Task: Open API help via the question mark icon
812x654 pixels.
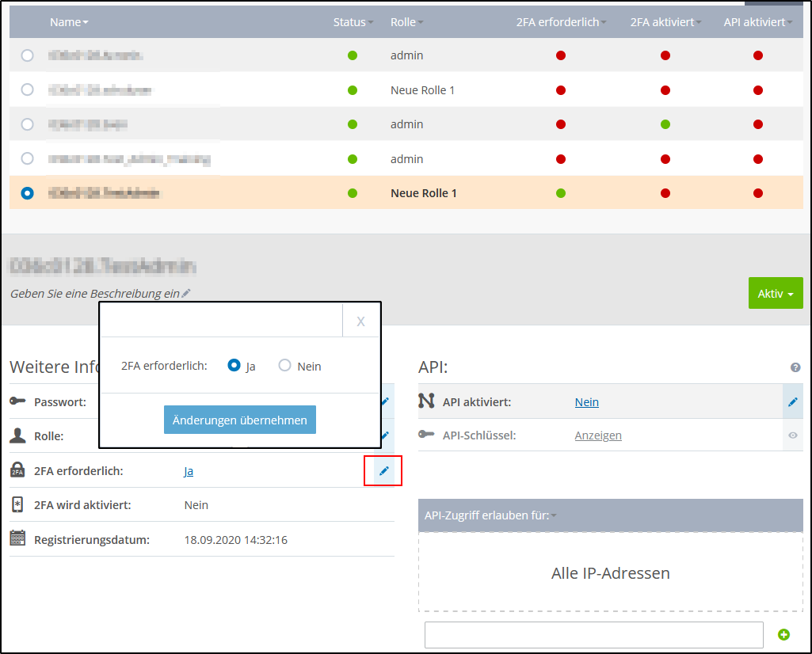Action: pyautogui.click(x=795, y=365)
